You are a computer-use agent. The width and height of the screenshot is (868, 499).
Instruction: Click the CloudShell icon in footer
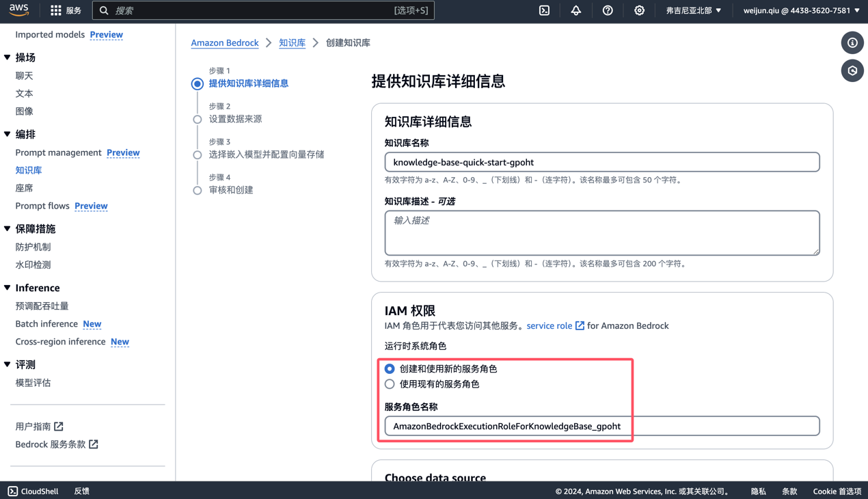pyautogui.click(x=13, y=491)
